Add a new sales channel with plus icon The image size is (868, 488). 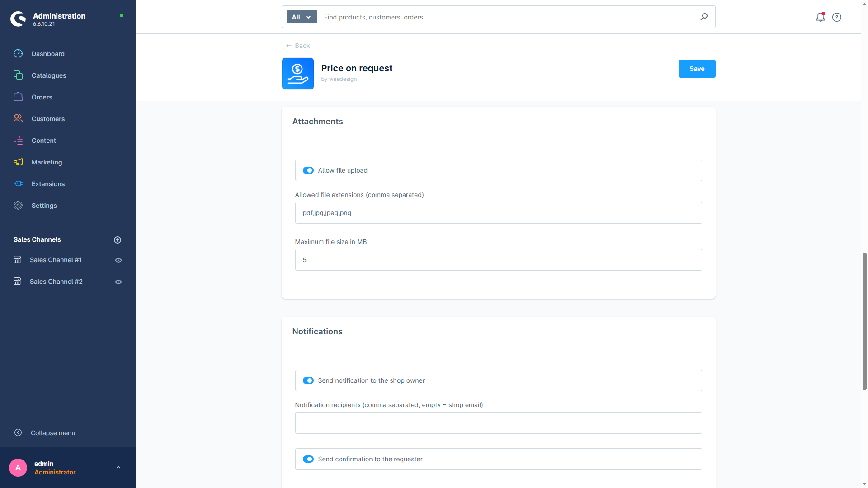point(118,240)
